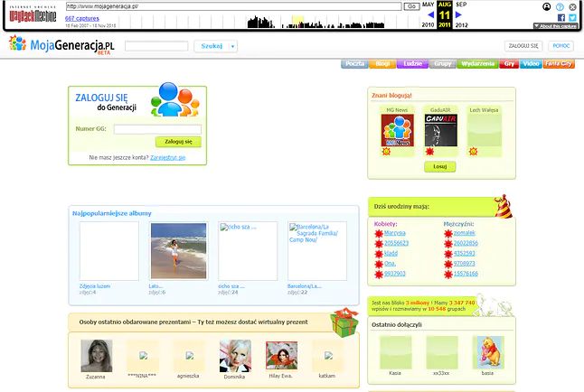
Task: Go to previous capture arrow
Action: click(x=431, y=14)
